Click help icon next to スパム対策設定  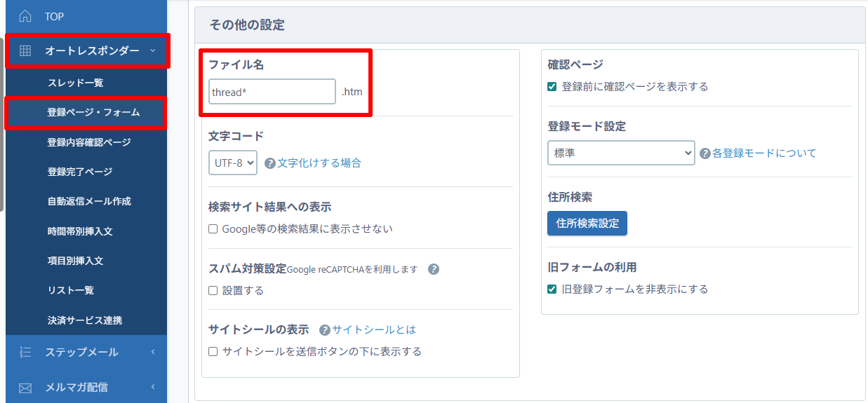[434, 269]
